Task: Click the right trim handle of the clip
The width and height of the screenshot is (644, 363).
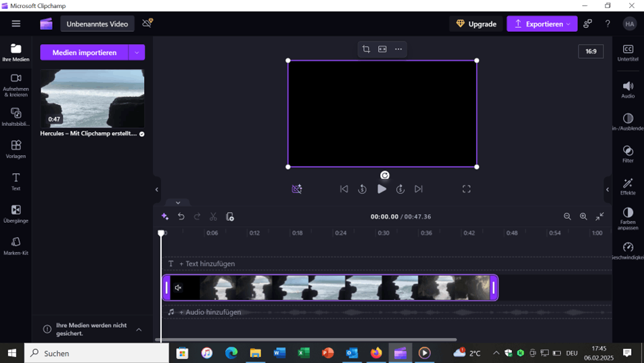Action: tap(494, 288)
